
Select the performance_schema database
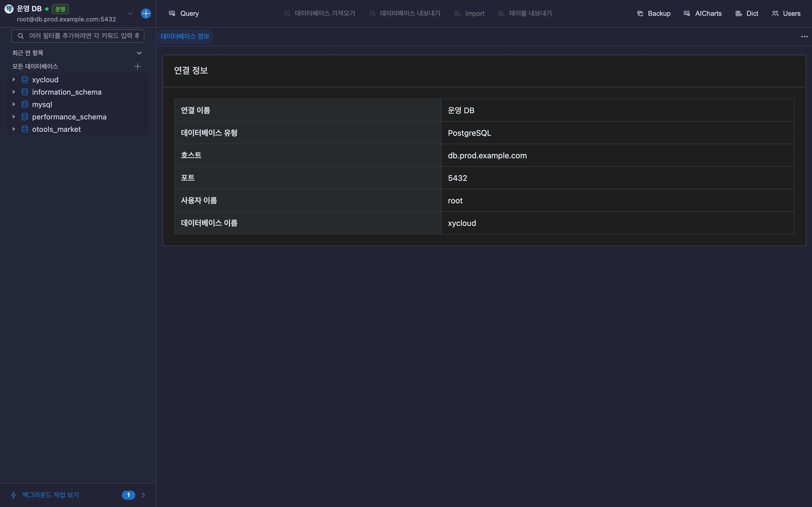pyautogui.click(x=69, y=117)
